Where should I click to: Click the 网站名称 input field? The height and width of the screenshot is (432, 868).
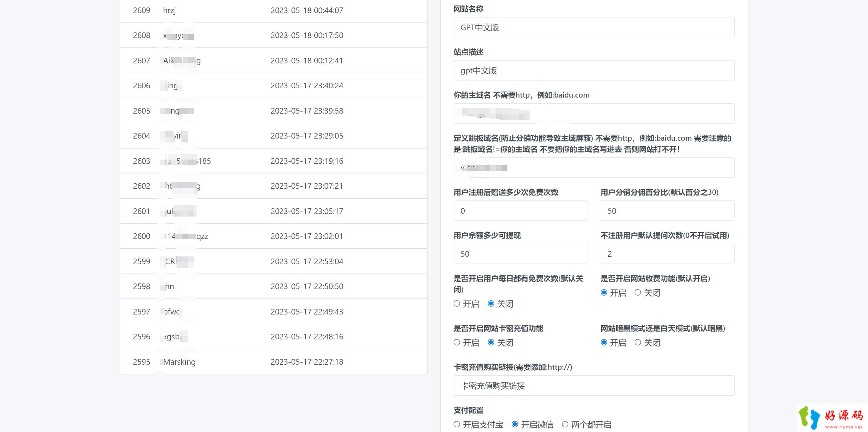click(x=594, y=27)
